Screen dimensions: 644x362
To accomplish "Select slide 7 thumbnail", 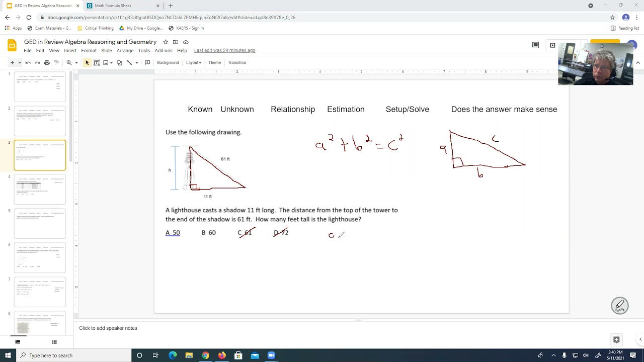I will pos(40,292).
